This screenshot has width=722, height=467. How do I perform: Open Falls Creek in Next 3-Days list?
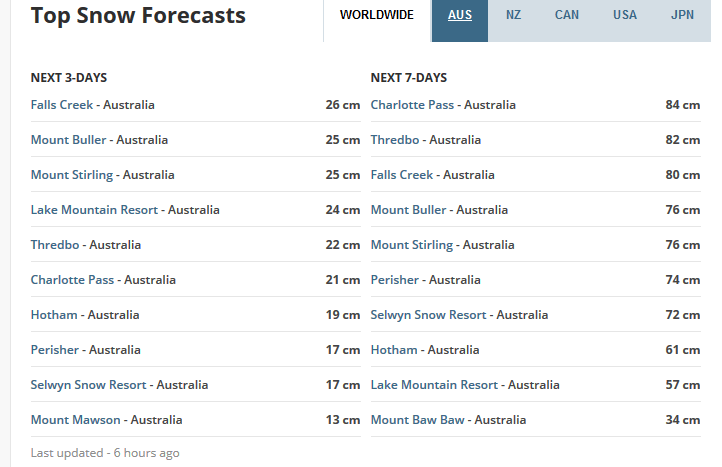[64, 105]
